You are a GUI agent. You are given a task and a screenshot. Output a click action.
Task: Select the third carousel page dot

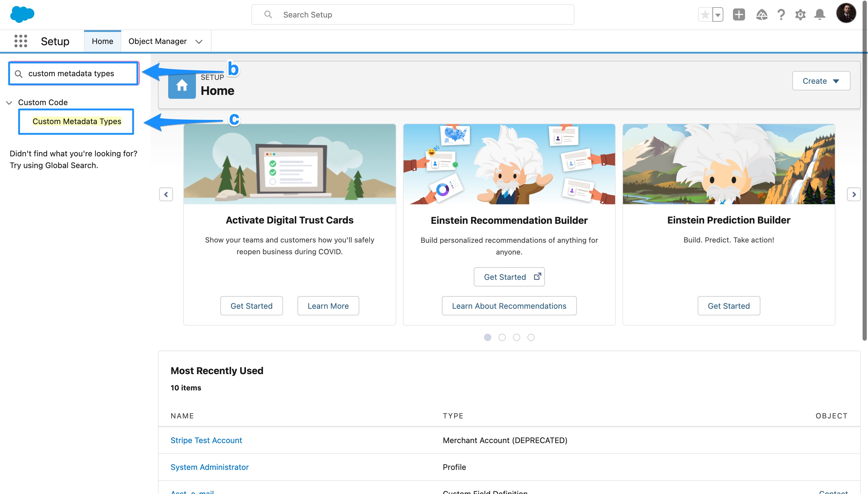[x=516, y=337]
